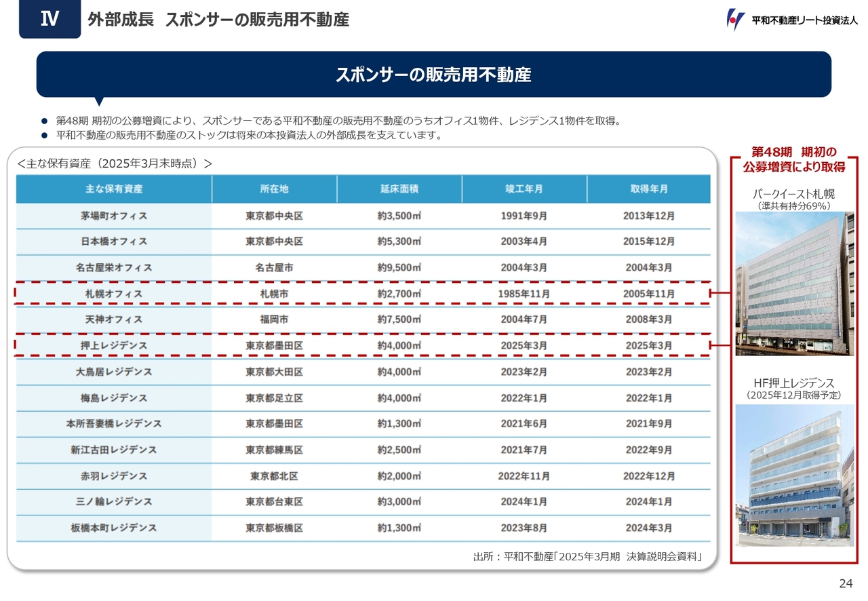
Task: Click the section IV number badge
Action: tap(50, 19)
